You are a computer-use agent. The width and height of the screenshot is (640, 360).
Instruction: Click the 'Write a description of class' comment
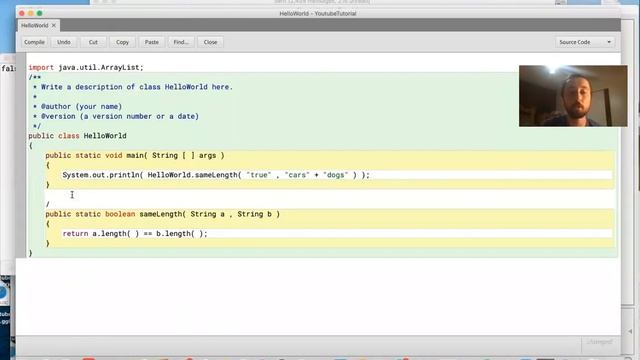(x=133, y=87)
